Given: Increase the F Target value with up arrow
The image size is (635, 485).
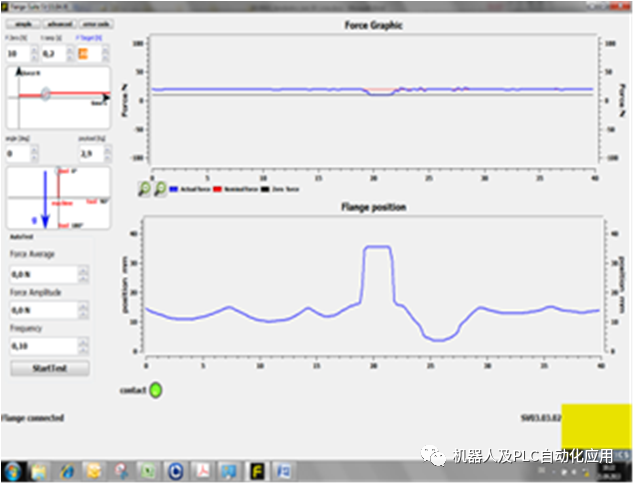Looking at the screenshot, I should coord(106,50).
